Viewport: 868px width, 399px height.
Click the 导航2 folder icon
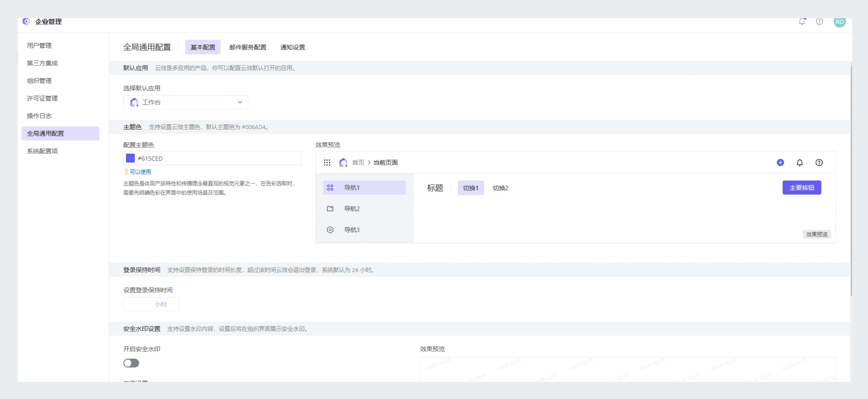[x=330, y=209]
